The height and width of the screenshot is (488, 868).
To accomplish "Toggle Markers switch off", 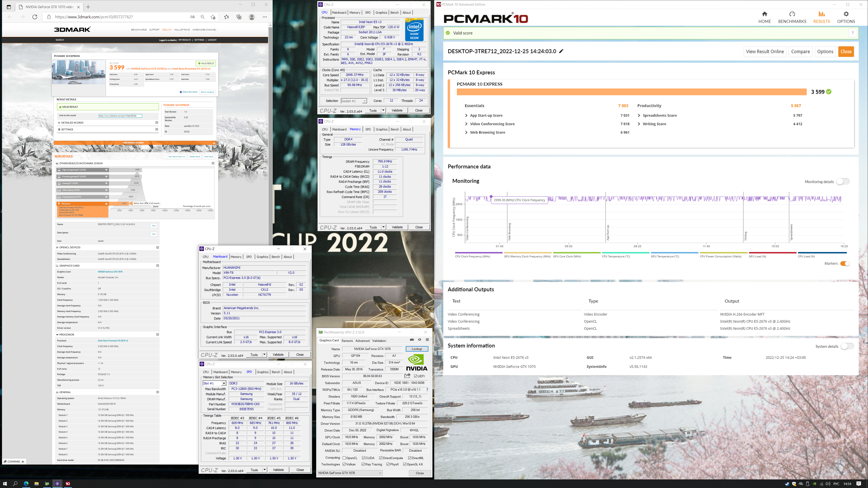I will point(844,263).
